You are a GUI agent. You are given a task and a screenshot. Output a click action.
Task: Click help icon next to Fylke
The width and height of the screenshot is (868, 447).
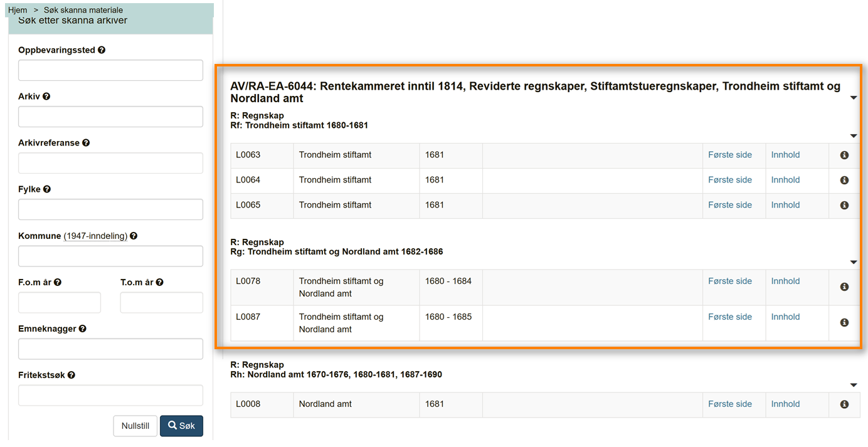click(47, 189)
